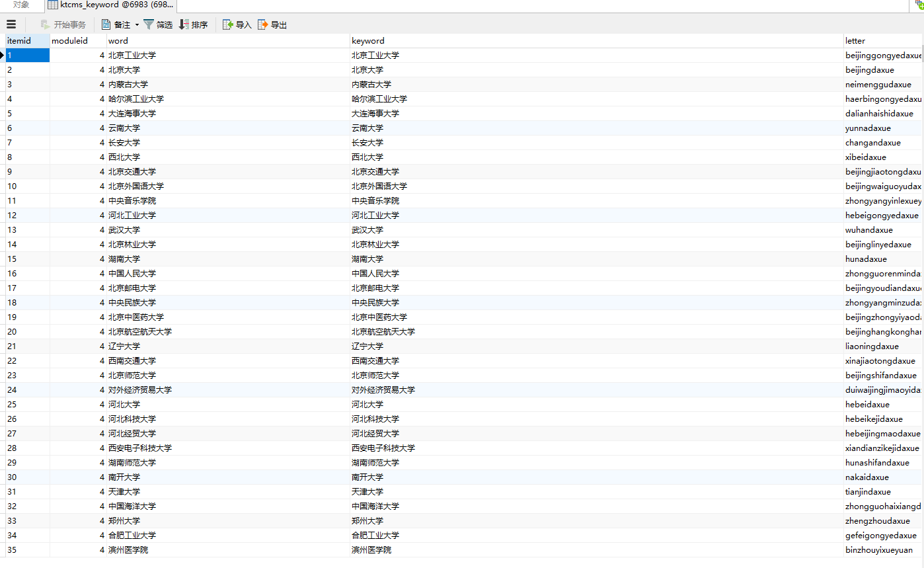The image size is (924, 568).
Task: Select the word cell 中国人民大学
Action: pyautogui.click(x=228, y=274)
